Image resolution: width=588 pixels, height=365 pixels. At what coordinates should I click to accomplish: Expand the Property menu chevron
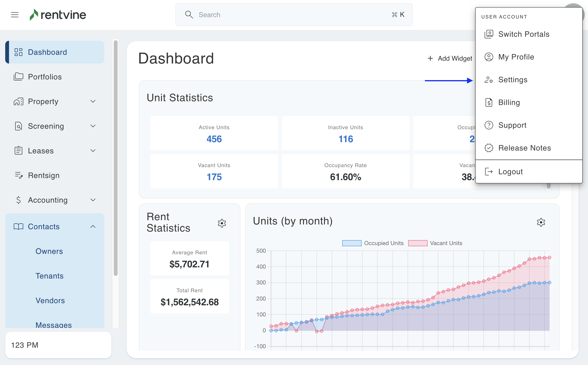(93, 101)
